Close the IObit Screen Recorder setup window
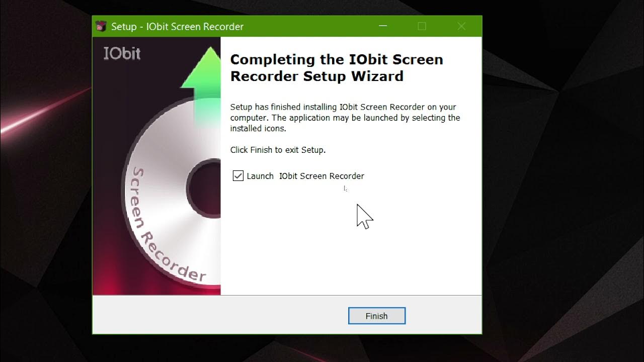 coord(461,26)
